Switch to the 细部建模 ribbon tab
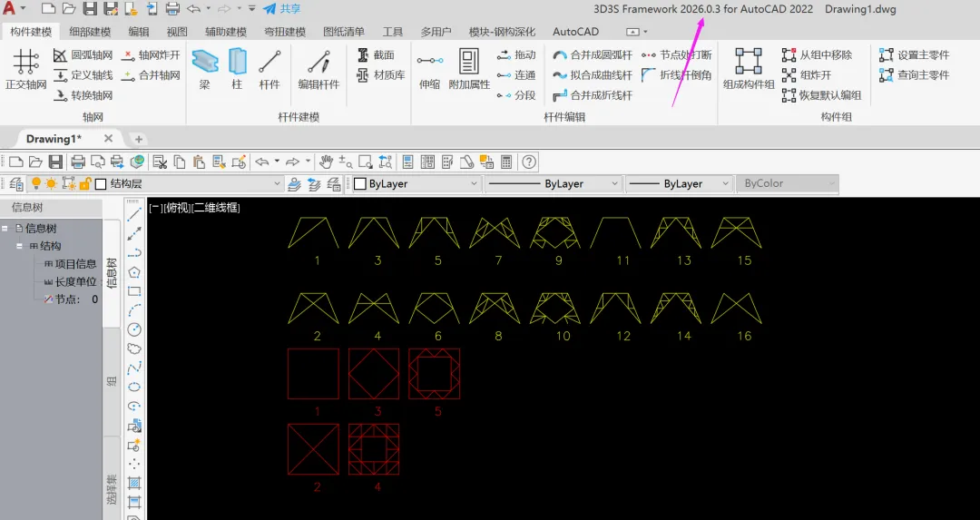This screenshot has height=520, width=980. (x=90, y=31)
